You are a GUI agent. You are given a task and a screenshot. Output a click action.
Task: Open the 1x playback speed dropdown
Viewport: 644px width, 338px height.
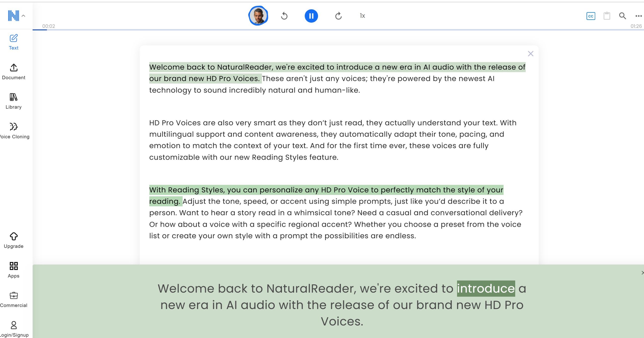pyautogui.click(x=362, y=16)
